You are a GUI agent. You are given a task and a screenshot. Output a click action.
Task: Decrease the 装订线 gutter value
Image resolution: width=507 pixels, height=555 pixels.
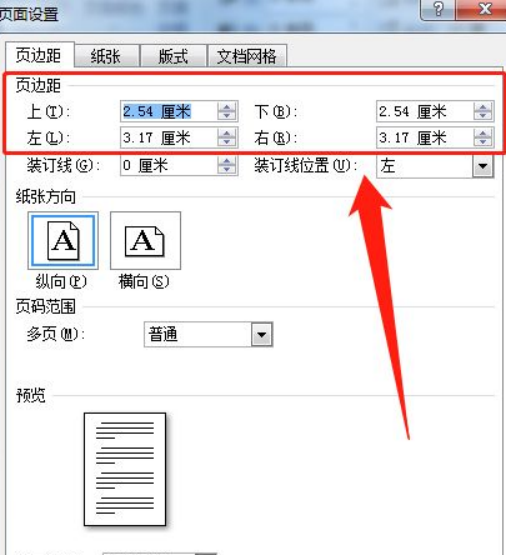pos(227,170)
